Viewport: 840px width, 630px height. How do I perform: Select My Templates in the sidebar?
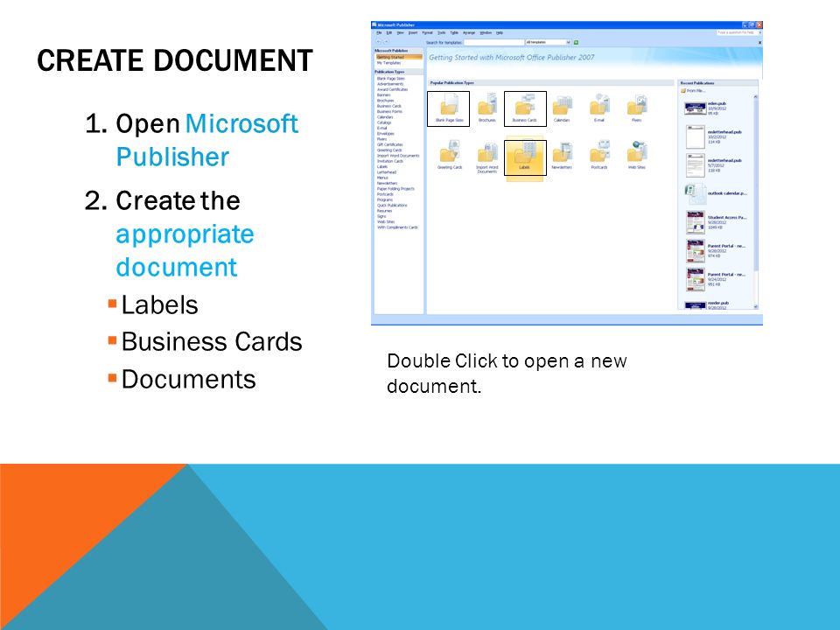click(x=388, y=63)
